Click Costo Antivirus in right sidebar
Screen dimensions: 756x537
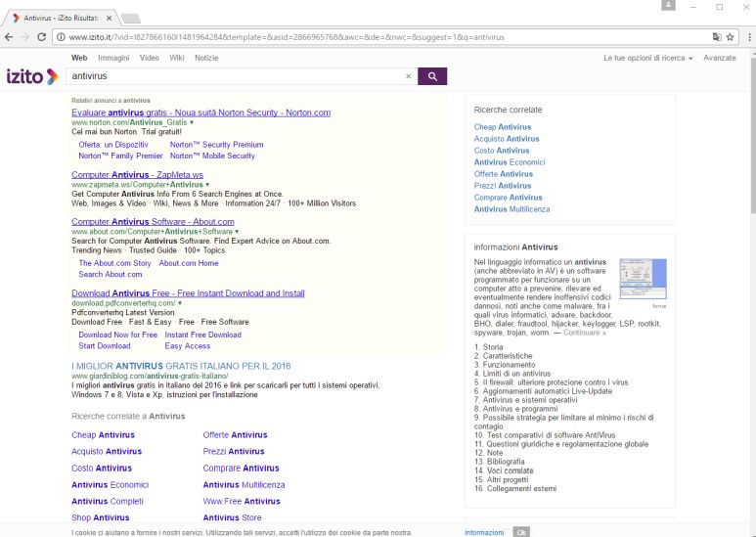[x=502, y=151]
